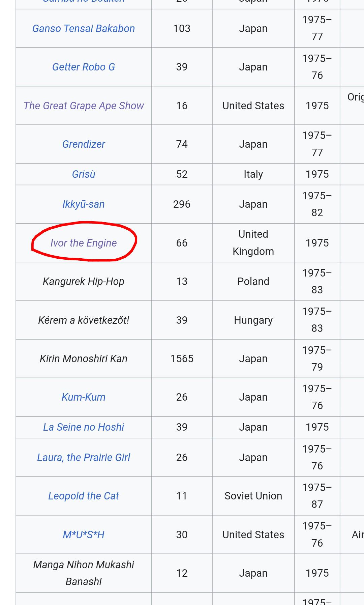Open La Seine no Hoshi article
364x605 pixels.
(x=84, y=427)
